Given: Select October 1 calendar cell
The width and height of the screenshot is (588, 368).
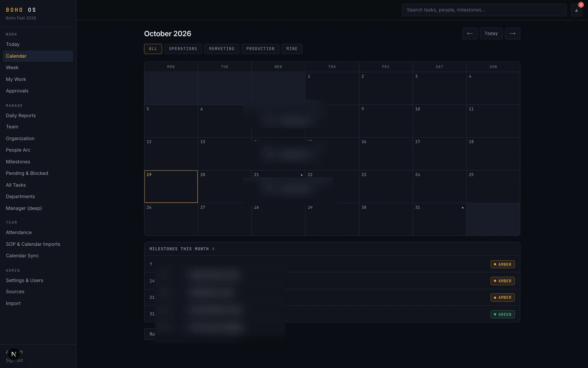Looking at the screenshot, I should point(332,88).
